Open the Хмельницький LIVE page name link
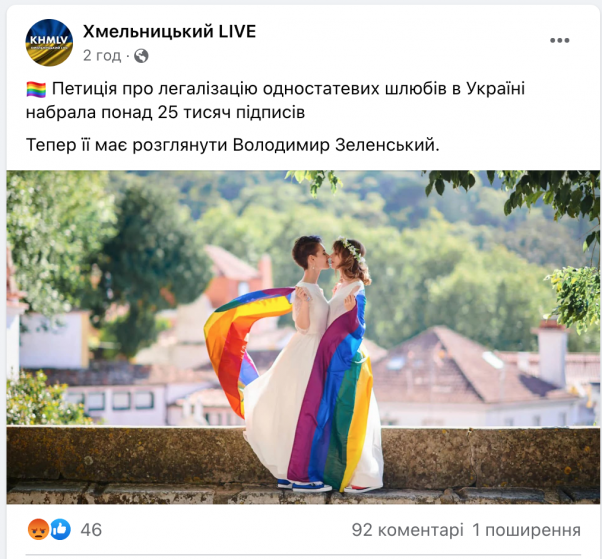Screen dimensions: 602x559 pos(169,31)
